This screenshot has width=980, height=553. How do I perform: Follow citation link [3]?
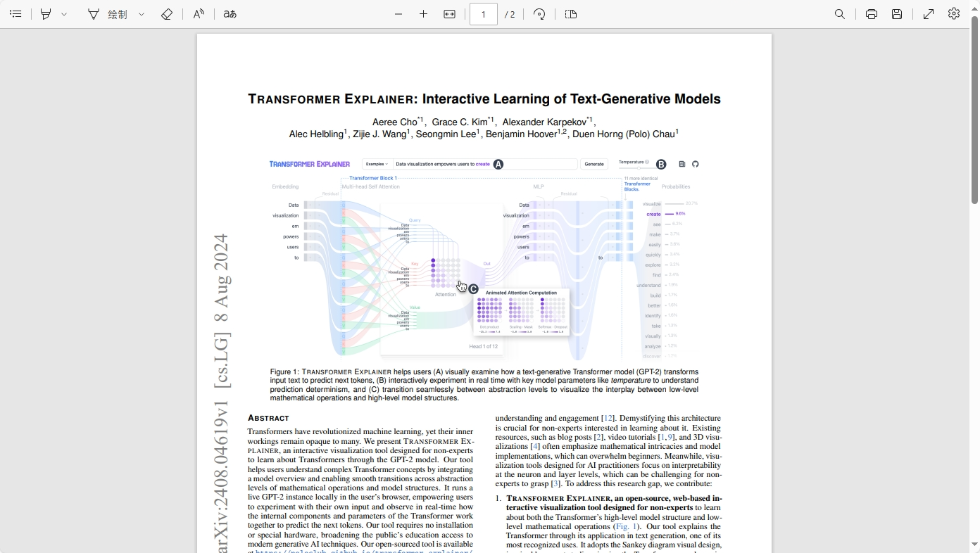click(x=556, y=483)
